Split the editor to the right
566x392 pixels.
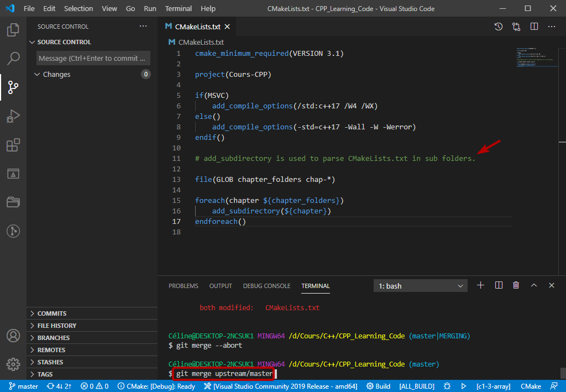point(534,27)
